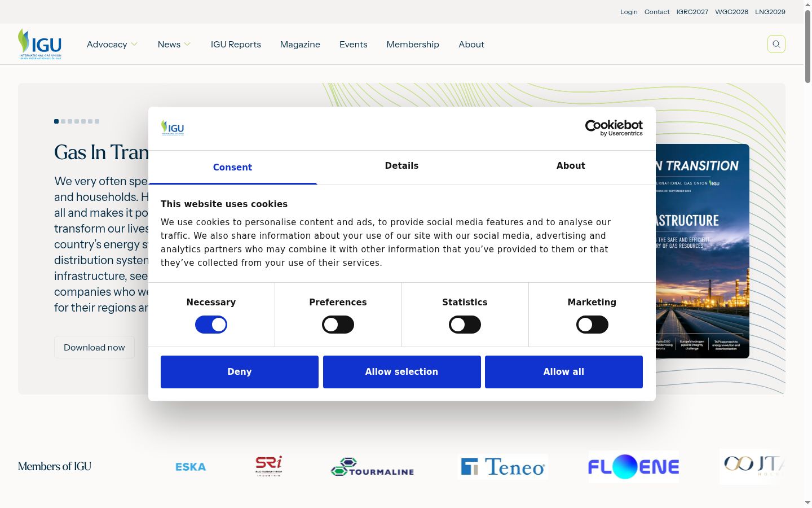The width and height of the screenshot is (812, 508).
Task: Open the Contact link
Action: click(657, 12)
